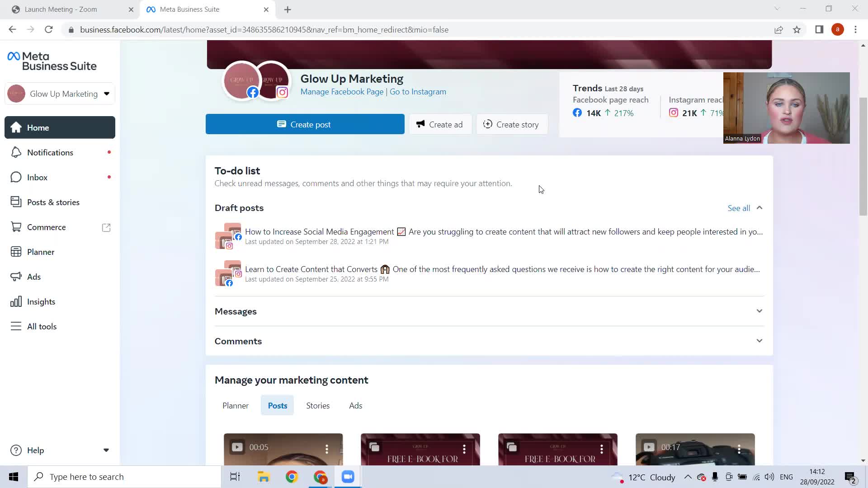
Task: Click the Meta Business Suite logo
Action: [52, 61]
